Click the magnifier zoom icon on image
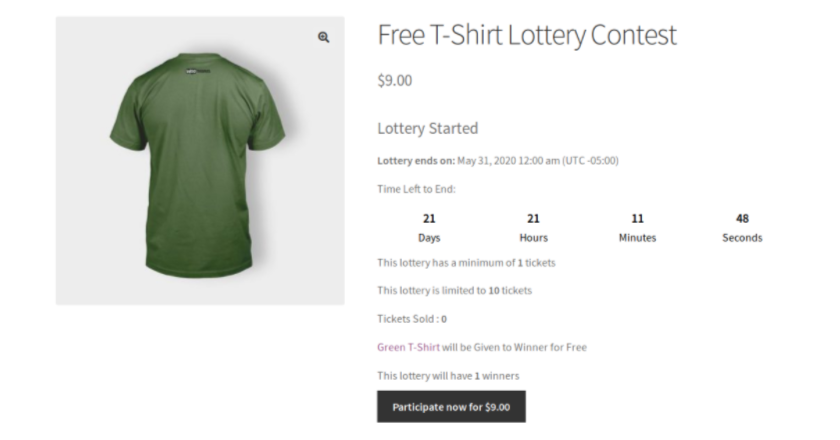The width and height of the screenshot is (840, 440). [x=324, y=37]
